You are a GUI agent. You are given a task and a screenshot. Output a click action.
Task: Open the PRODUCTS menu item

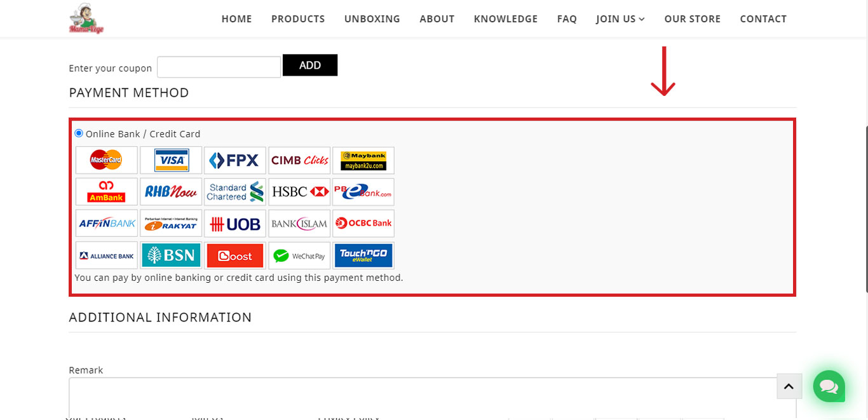pos(298,19)
